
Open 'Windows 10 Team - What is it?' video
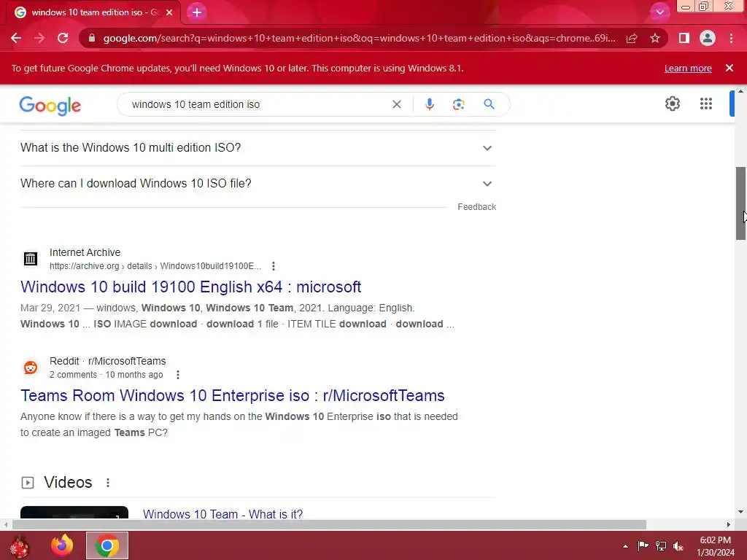click(x=223, y=514)
